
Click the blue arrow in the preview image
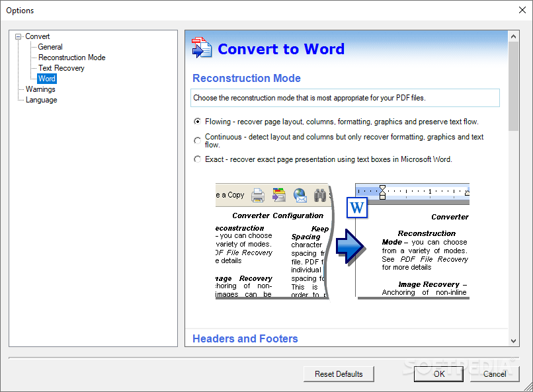coord(350,247)
